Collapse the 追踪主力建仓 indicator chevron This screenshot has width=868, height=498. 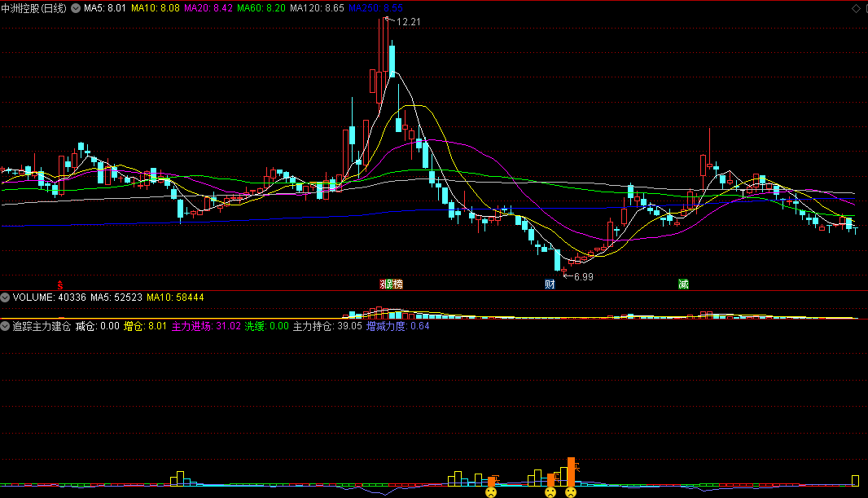[x=5, y=326]
